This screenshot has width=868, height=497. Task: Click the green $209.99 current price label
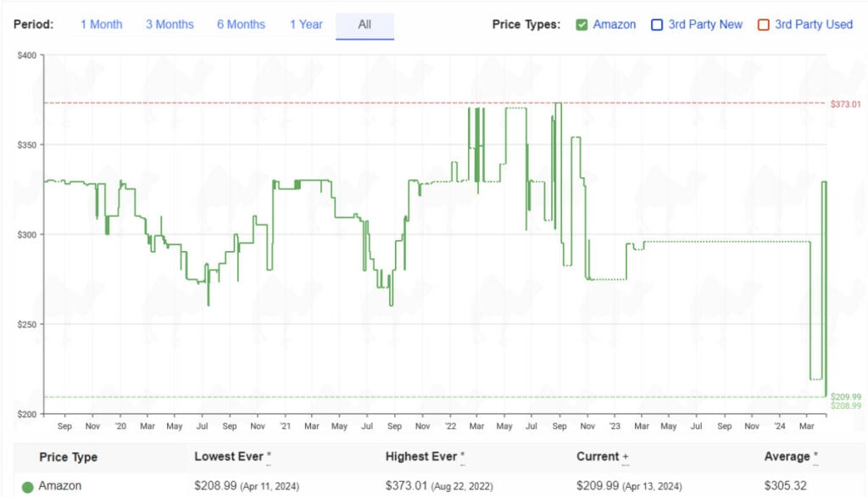pyautogui.click(x=845, y=396)
